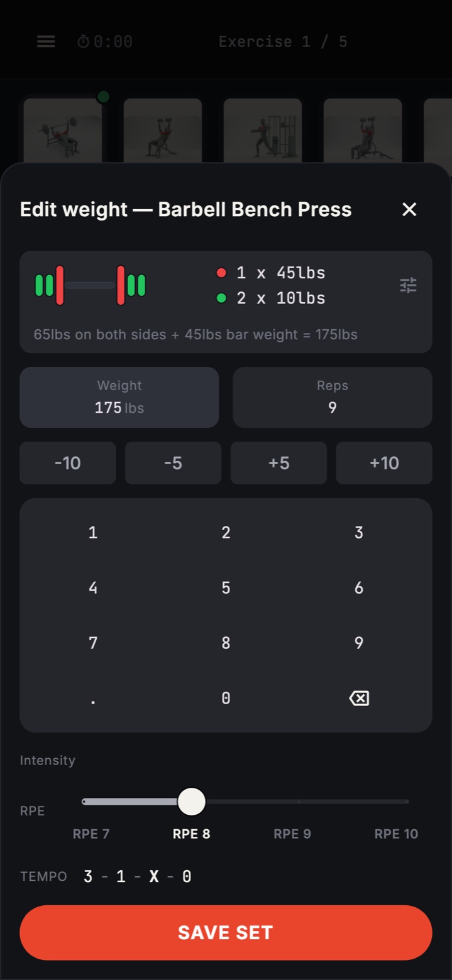Tap the decimal point key

point(93,698)
